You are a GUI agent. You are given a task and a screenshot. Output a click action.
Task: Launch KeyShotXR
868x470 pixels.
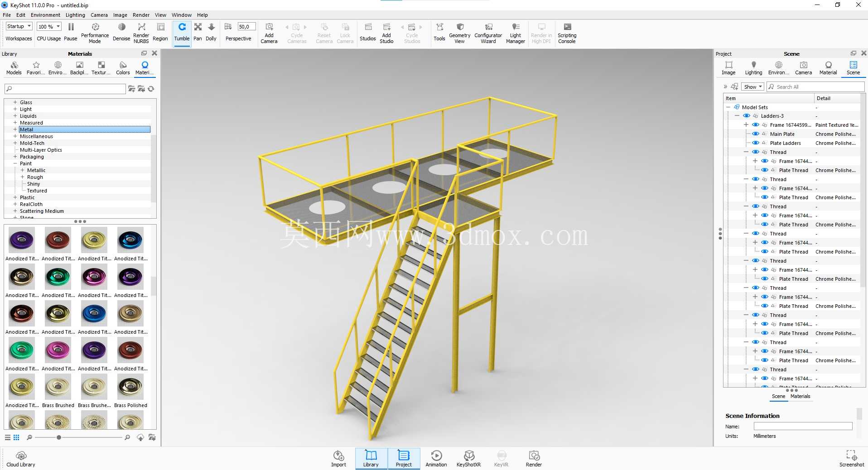(x=469, y=459)
